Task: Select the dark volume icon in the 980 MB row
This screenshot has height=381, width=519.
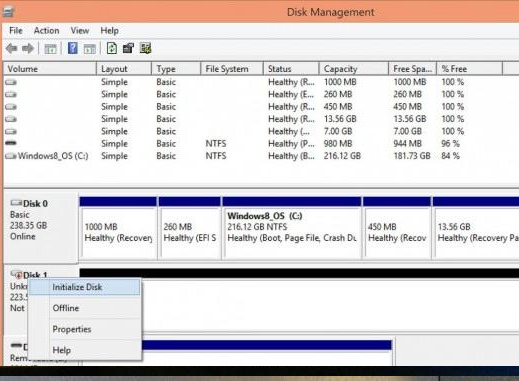Action: point(11,143)
